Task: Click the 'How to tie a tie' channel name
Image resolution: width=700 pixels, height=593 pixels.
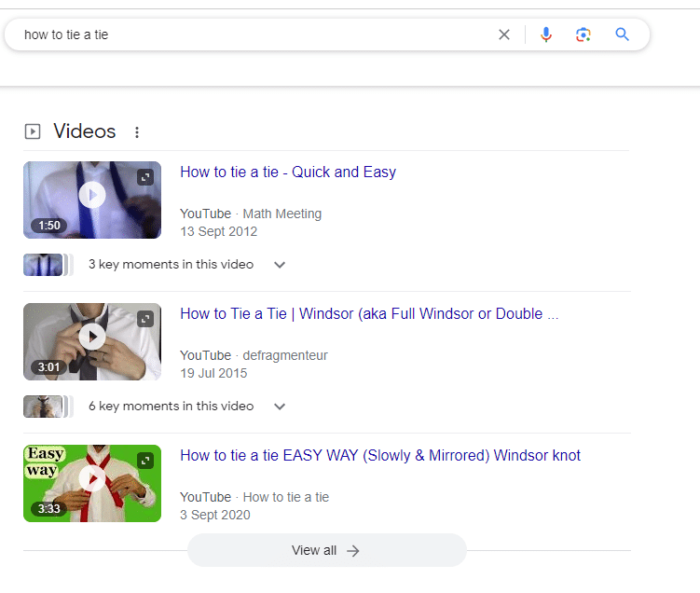Action: point(286,497)
